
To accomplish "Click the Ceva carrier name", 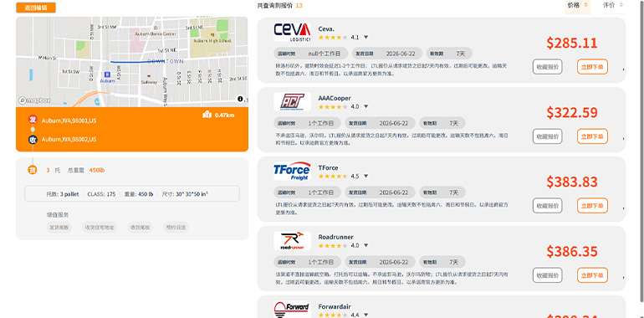I will 326,28.
